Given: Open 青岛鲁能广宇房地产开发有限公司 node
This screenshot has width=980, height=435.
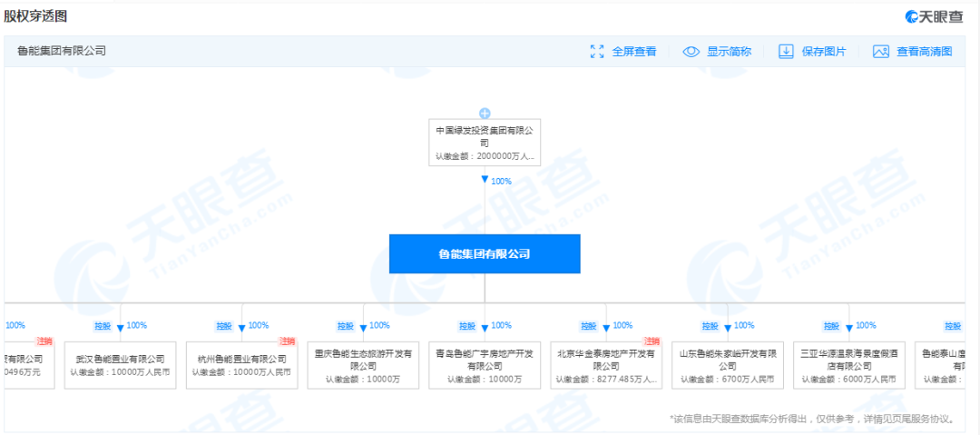Looking at the screenshot, I should pos(485,365).
